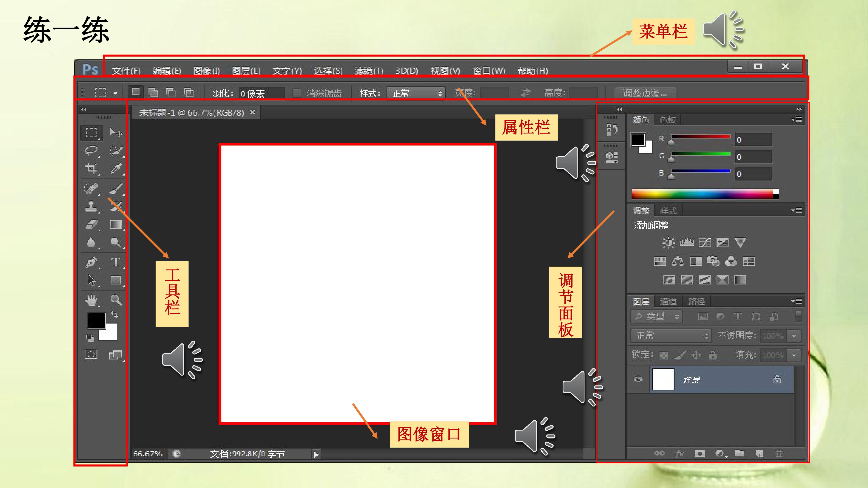Open the 滤镜(T) menu
The width and height of the screenshot is (868, 488).
[x=369, y=71]
